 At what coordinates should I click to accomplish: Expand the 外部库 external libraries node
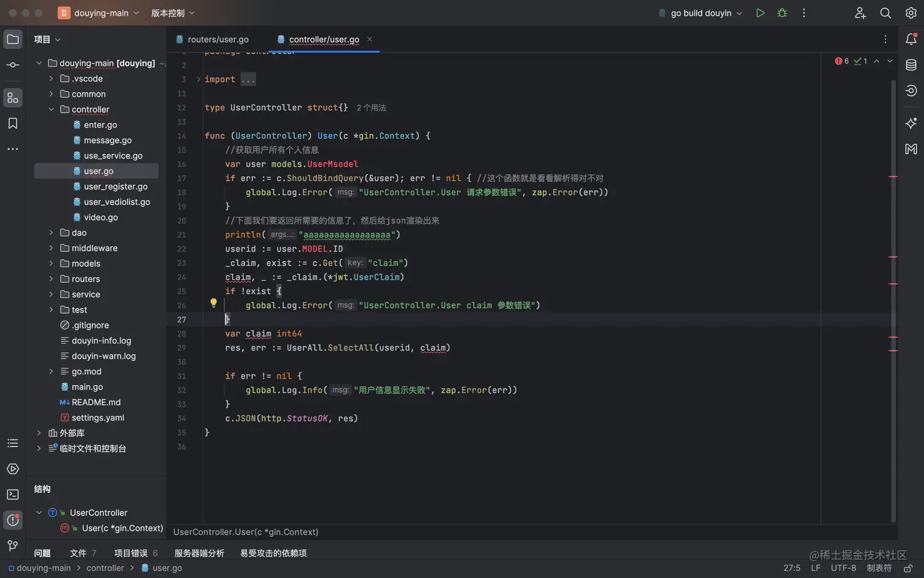(39, 433)
